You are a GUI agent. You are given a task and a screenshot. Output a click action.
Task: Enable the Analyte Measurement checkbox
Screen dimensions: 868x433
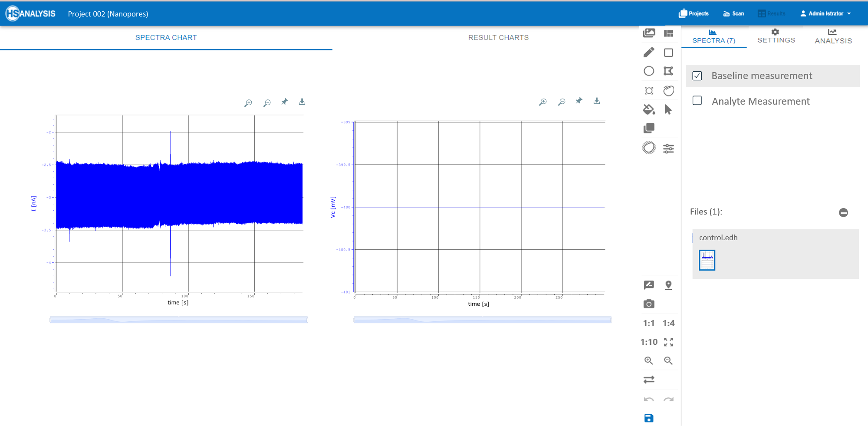[697, 101]
